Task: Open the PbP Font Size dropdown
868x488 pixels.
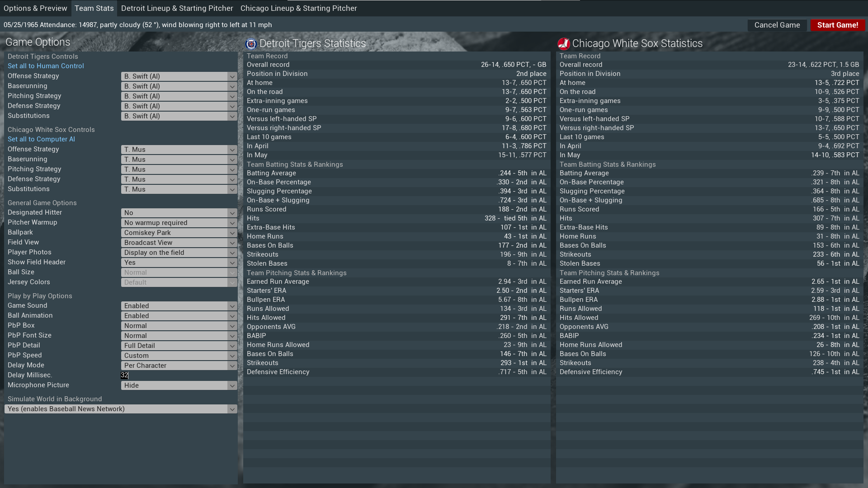Action: (179, 336)
